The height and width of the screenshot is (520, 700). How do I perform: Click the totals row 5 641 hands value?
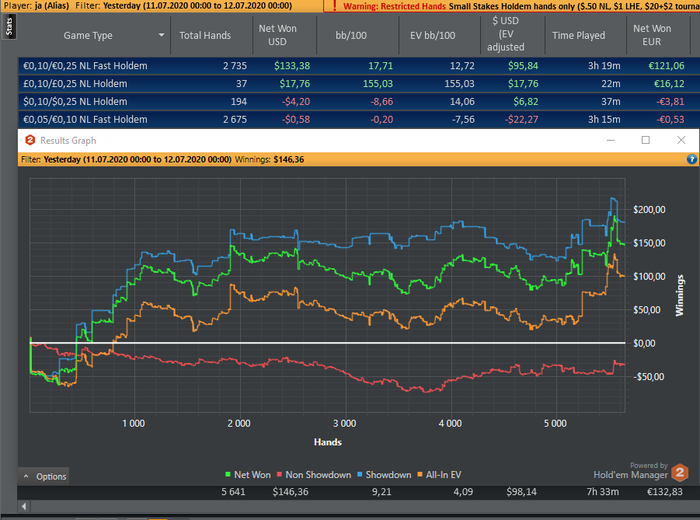coord(233,492)
